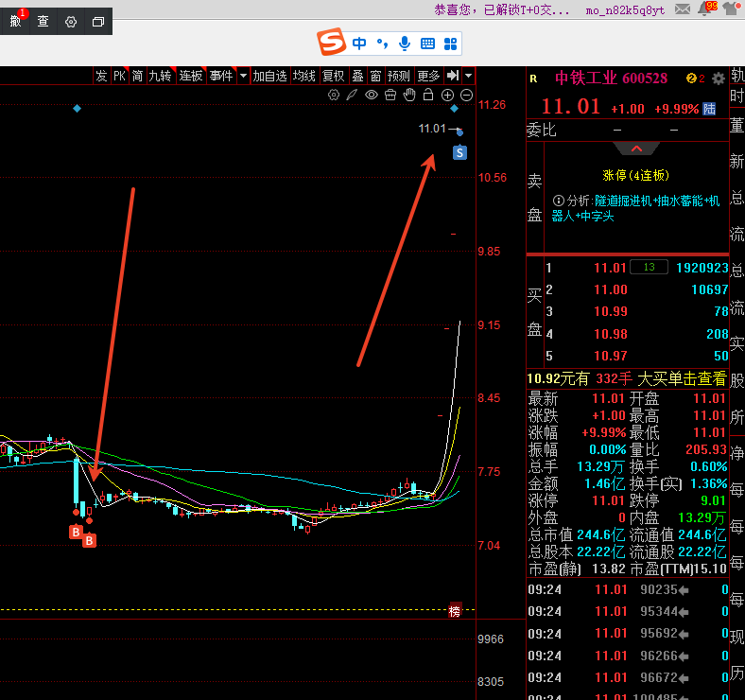Toggle the eye visibility icon on chart
The width and height of the screenshot is (745, 700).
click(372, 96)
